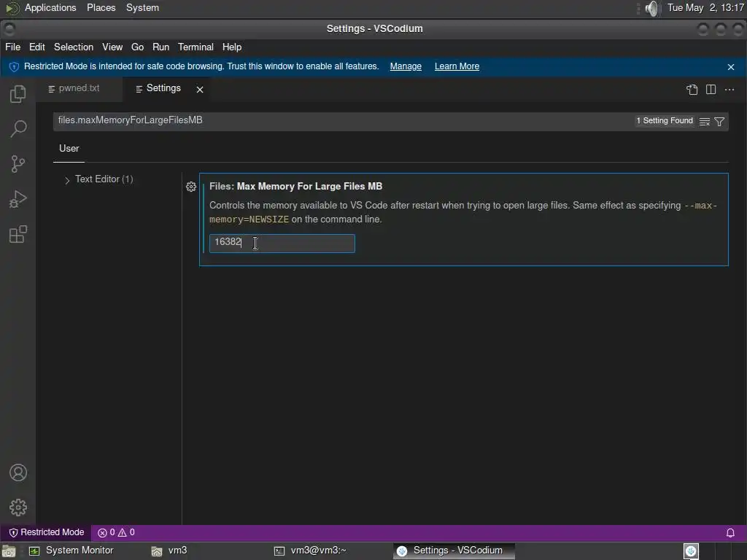Open the setting's gear More Actions
The height and width of the screenshot is (560, 747).
[x=191, y=187]
